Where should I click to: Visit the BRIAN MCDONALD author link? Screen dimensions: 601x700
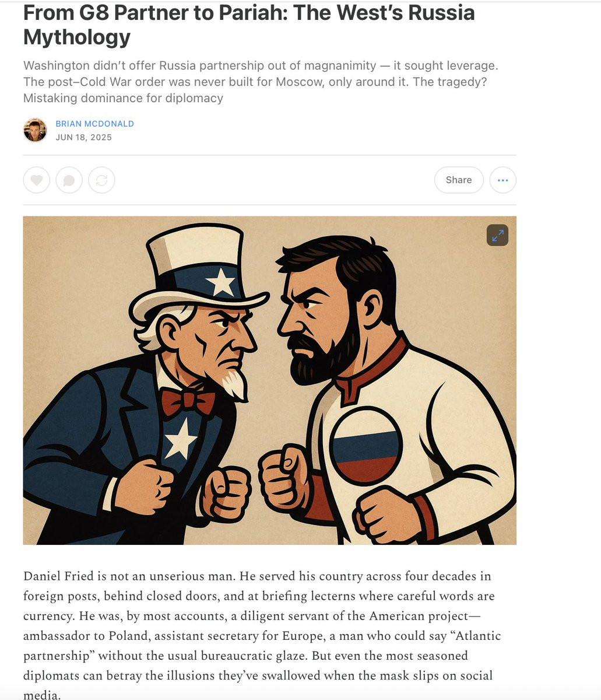tap(94, 124)
